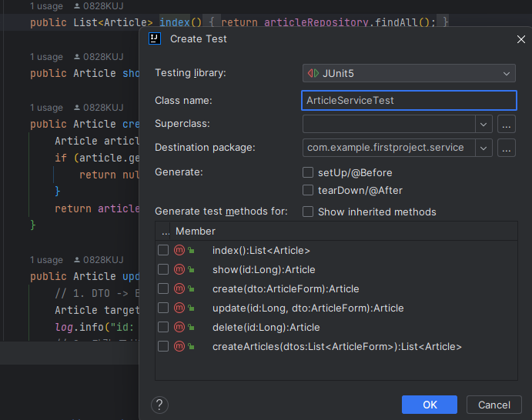The width and height of the screenshot is (532, 420).
Task: Check the update(id:Long, dto:ArticleForm) method
Action: click(163, 308)
